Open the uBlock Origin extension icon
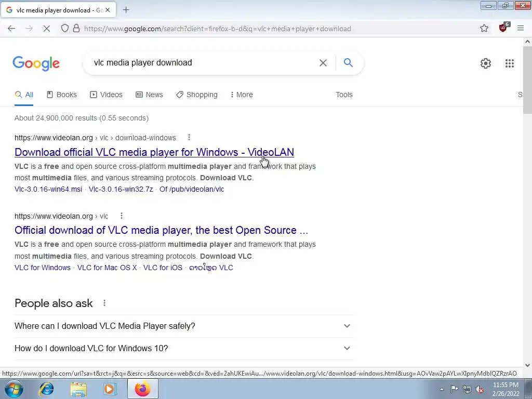The image size is (532, 399). point(503,28)
